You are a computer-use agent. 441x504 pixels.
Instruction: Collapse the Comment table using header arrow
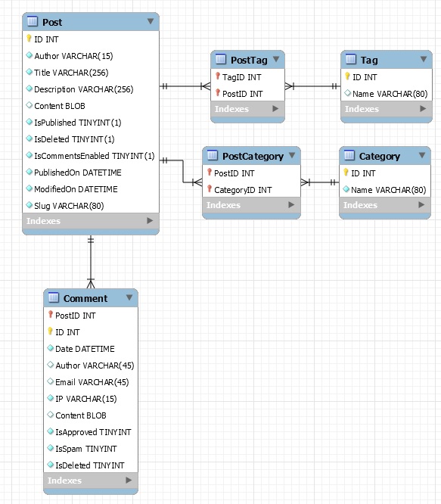[129, 297]
